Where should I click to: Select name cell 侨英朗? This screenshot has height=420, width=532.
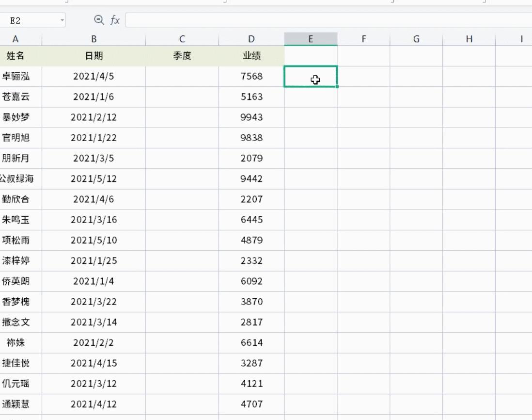[x=20, y=281]
